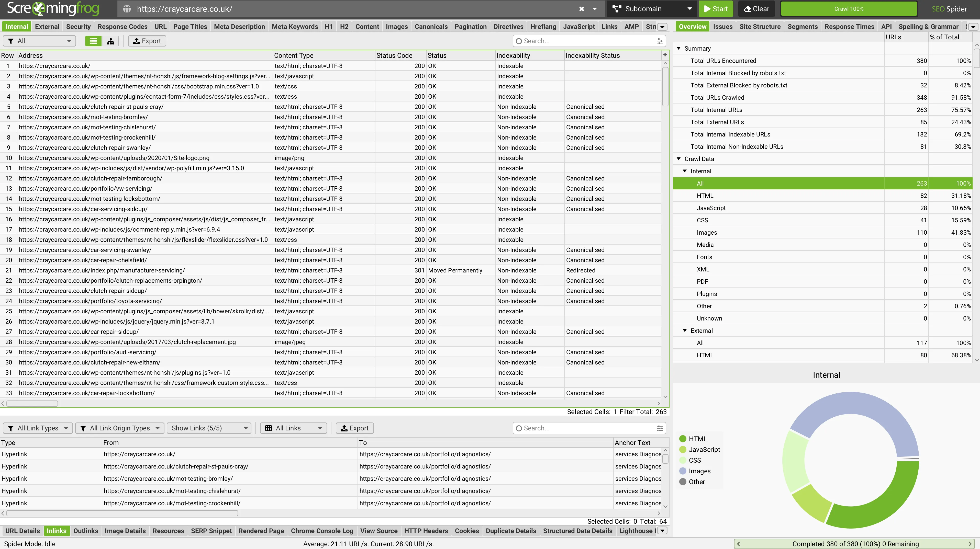Open the Outlinks bottom tab
980x549 pixels.
click(86, 531)
